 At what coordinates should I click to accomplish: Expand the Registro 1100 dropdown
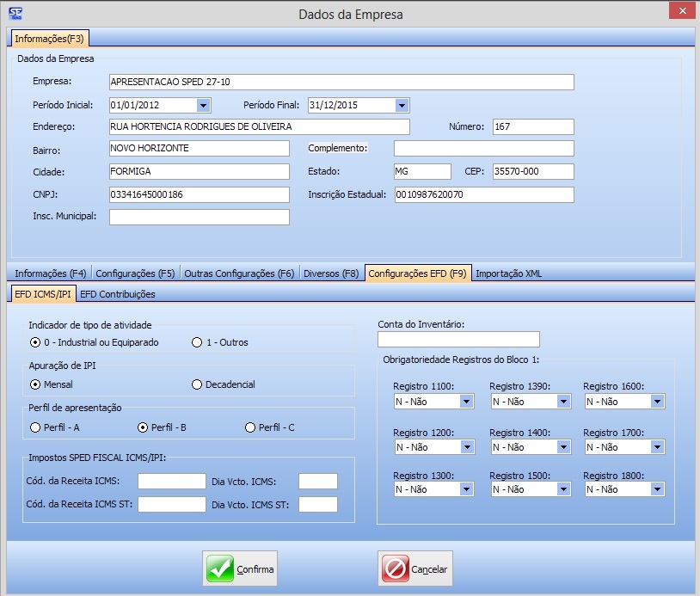coord(466,402)
